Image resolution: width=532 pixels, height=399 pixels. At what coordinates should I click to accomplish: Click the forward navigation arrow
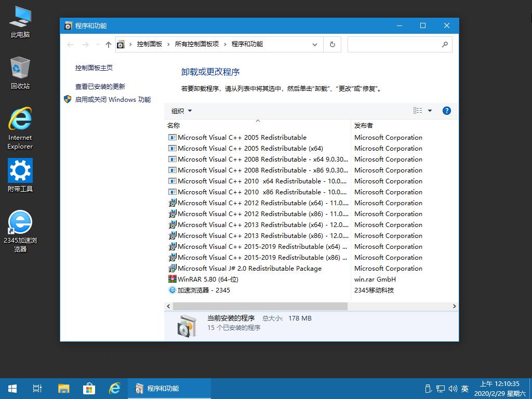click(86, 45)
